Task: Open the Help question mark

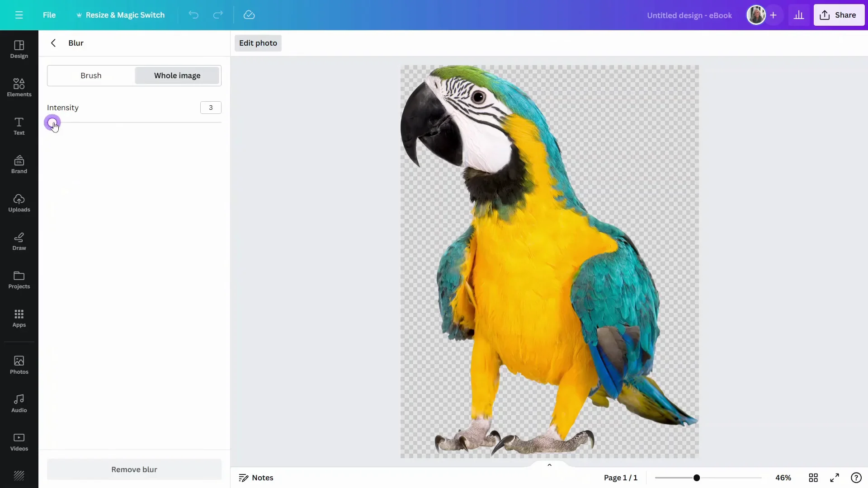Action: click(x=856, y=478)
